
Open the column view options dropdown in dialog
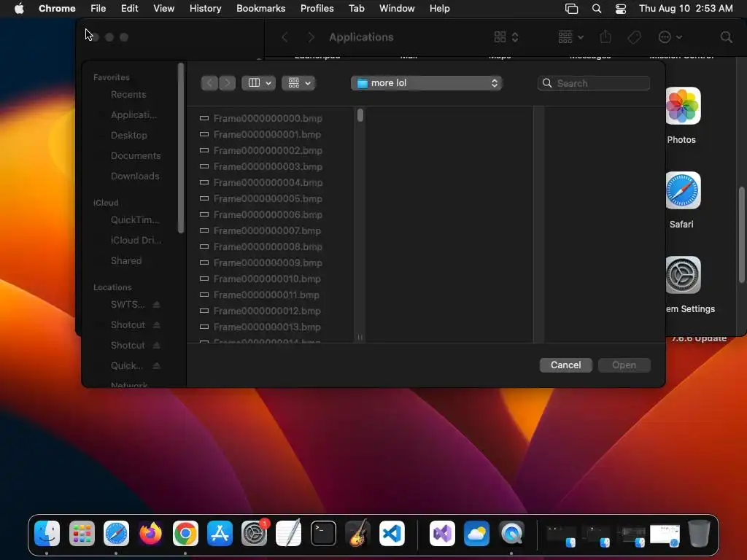pyautogui.click(x=259, y=83)
